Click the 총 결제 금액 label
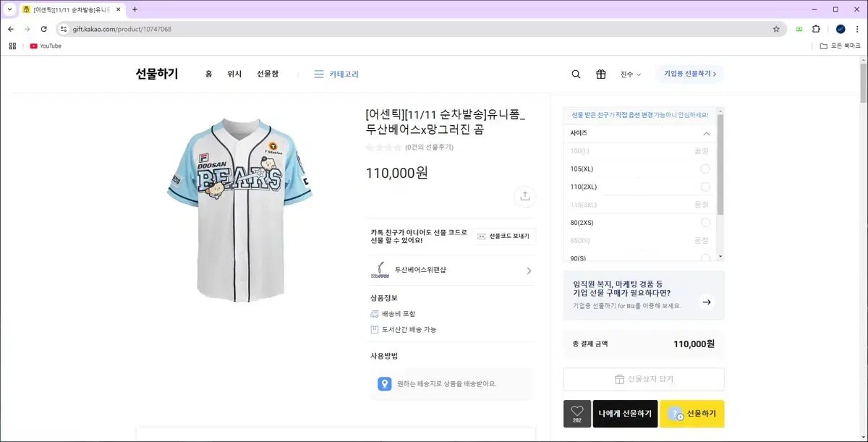 click(x=590, y=344)
